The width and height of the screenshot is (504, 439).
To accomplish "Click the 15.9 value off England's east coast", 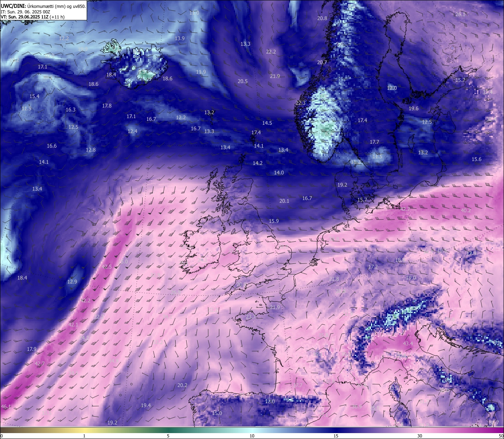I will (274, 221).
